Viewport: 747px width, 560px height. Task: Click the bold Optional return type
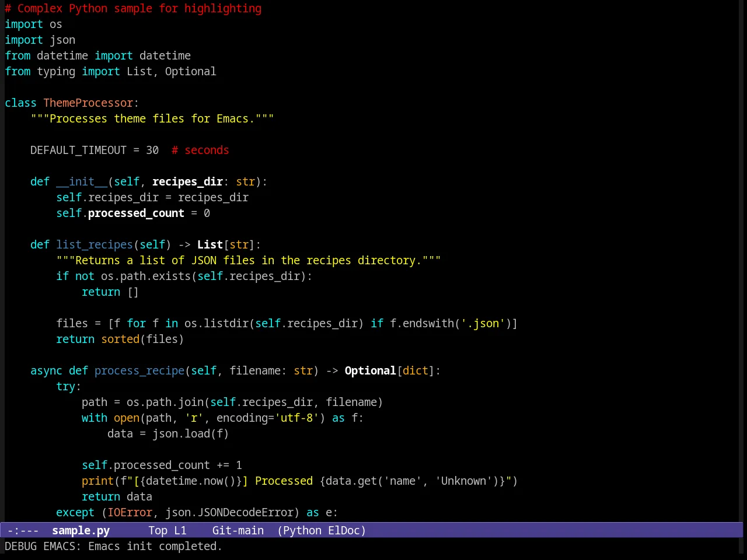point(370,370)
